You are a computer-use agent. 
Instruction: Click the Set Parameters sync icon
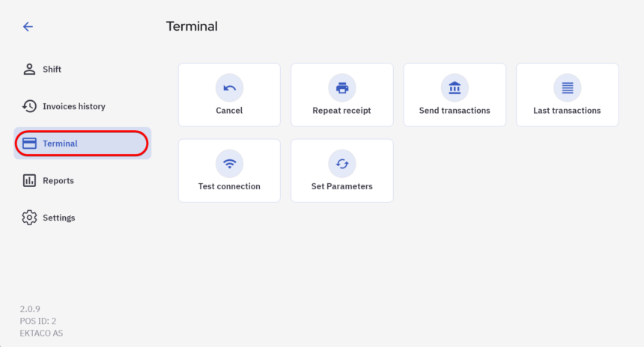pyautogui.click(x=342, y=164)
